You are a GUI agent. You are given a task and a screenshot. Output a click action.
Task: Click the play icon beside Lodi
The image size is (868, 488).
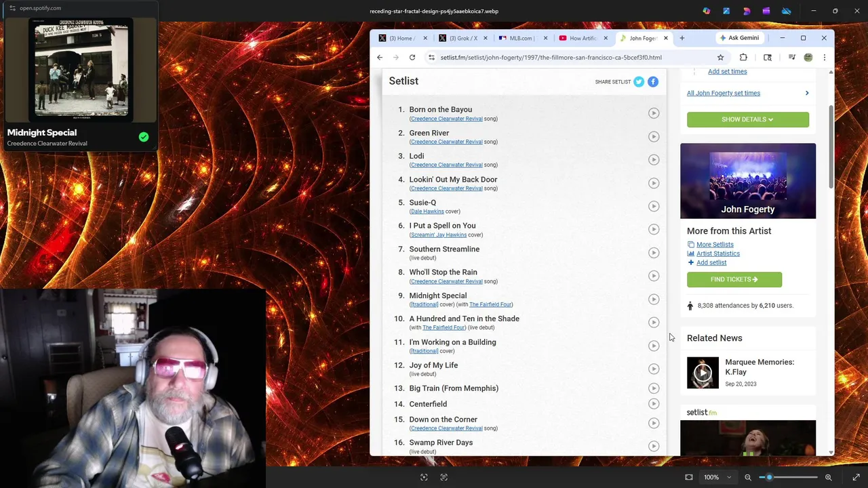pyautogui.click(x=654, y=159)
